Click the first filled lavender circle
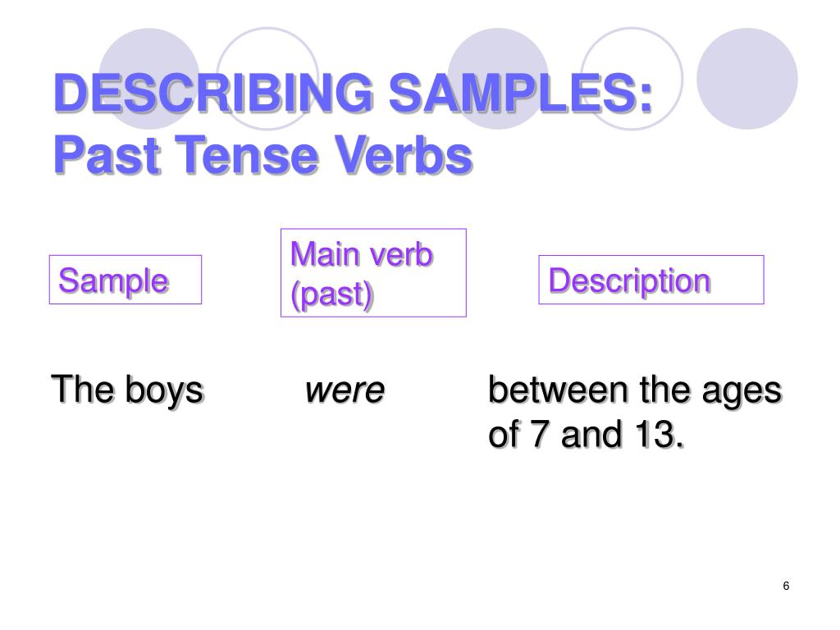840x630 pixels. pos(149,79)
